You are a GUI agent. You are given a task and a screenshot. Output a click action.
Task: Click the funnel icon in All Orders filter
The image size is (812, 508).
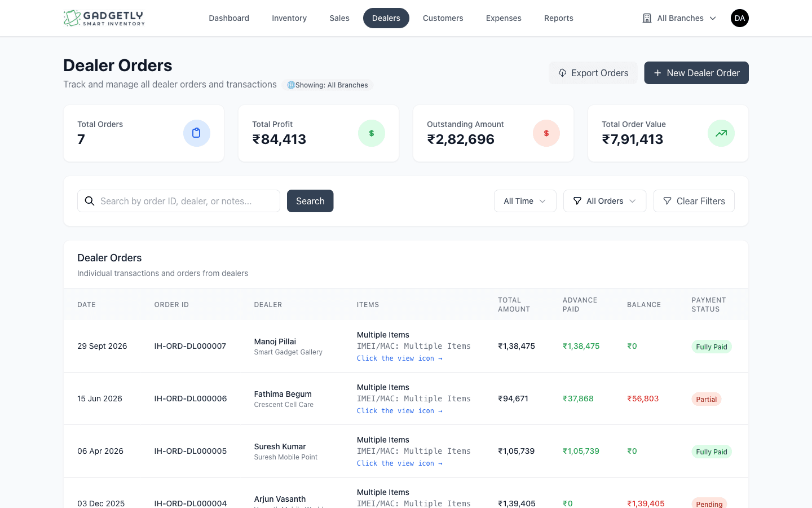pos(577,201)
